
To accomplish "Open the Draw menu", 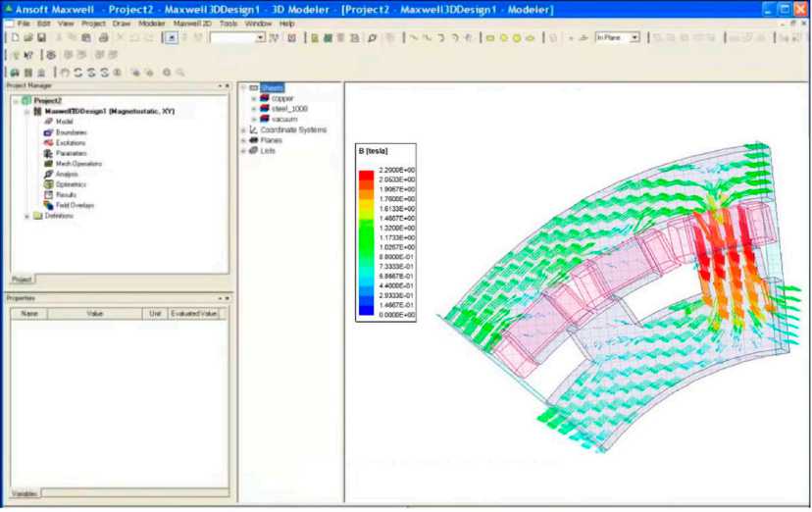I will (x=121, y=23).
